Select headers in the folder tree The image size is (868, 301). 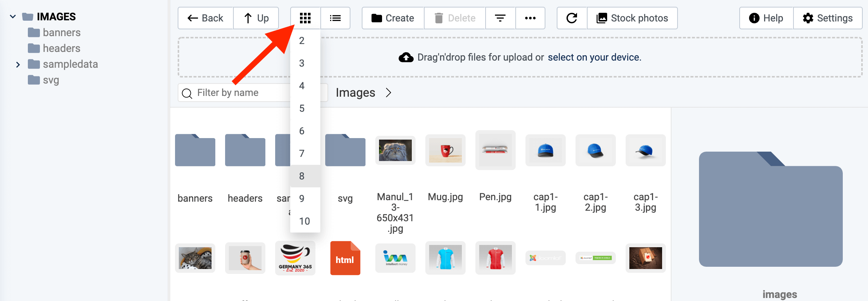(54, 48)
